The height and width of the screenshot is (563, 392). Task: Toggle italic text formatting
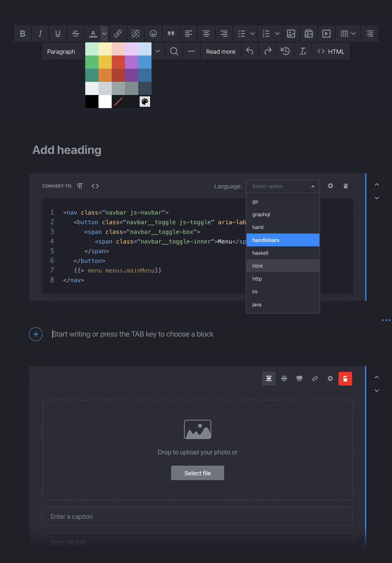[x=40, y=34]
